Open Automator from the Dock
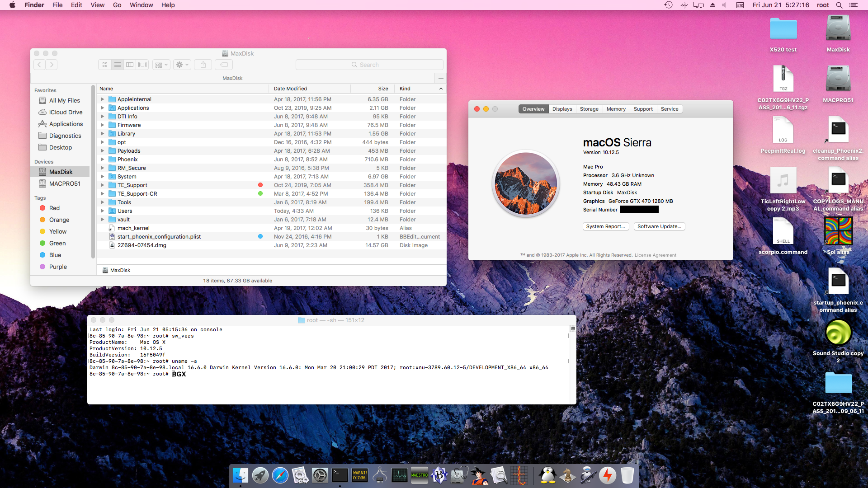Viewport: 868px width, 488px height. coord(588,475)
